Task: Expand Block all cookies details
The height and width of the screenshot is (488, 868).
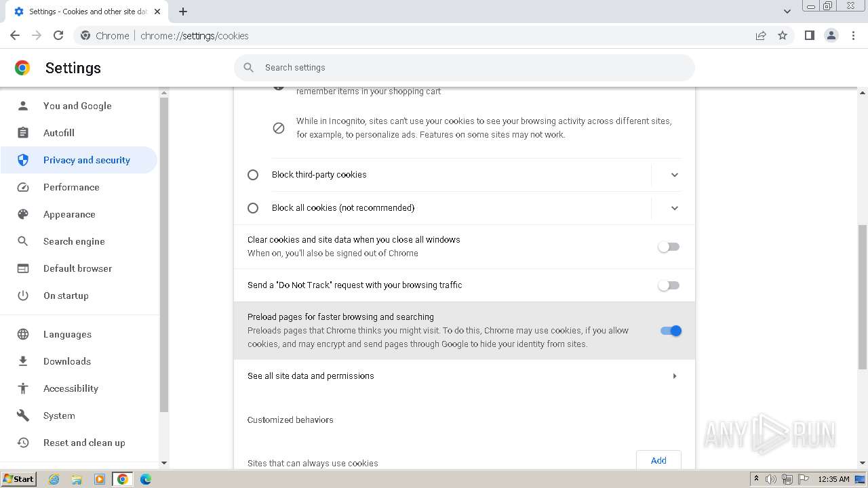Action: 674,208
